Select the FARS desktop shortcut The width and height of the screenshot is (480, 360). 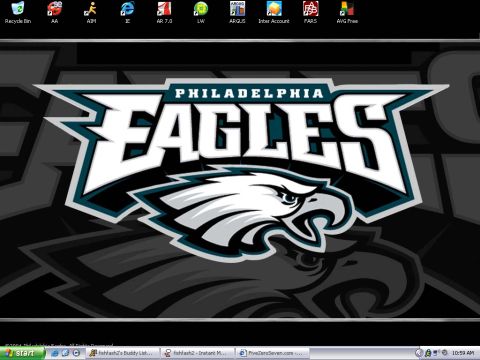310,12
